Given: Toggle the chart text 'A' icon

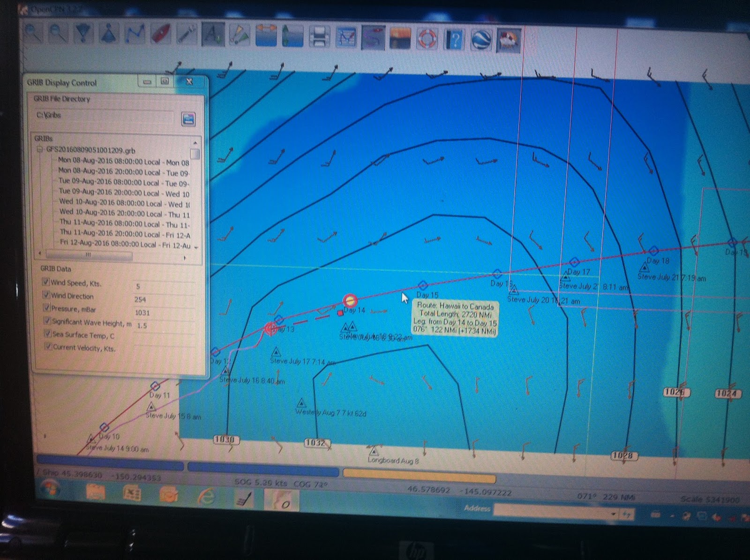Looking at the screenshot, I should click(213, 34).
